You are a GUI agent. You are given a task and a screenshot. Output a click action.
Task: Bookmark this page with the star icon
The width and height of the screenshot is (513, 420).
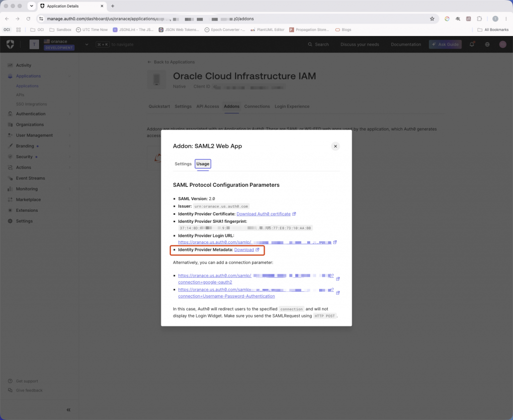point(432,19)
